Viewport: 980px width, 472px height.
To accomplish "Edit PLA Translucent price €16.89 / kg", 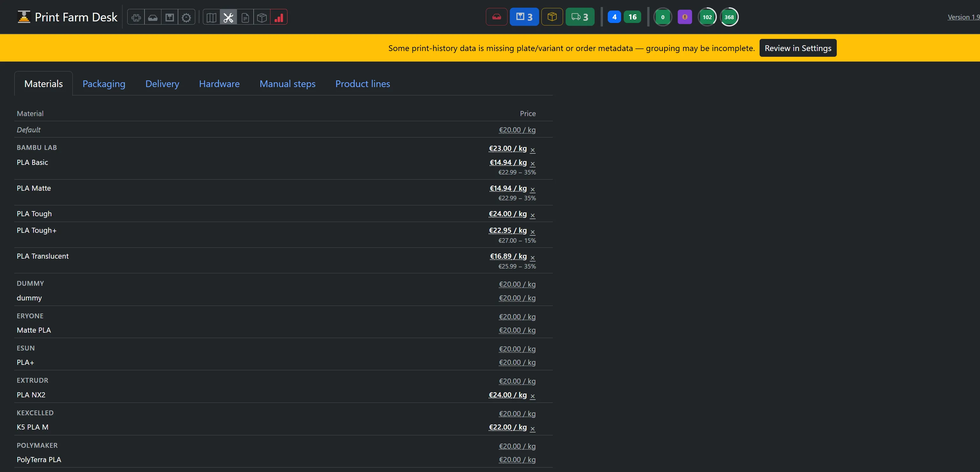I will coord(508,256).
